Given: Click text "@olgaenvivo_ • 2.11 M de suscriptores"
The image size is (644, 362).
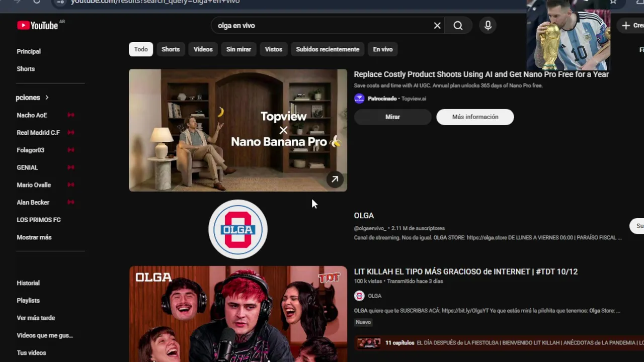Looking at the screenshot, I should point(399,228).
